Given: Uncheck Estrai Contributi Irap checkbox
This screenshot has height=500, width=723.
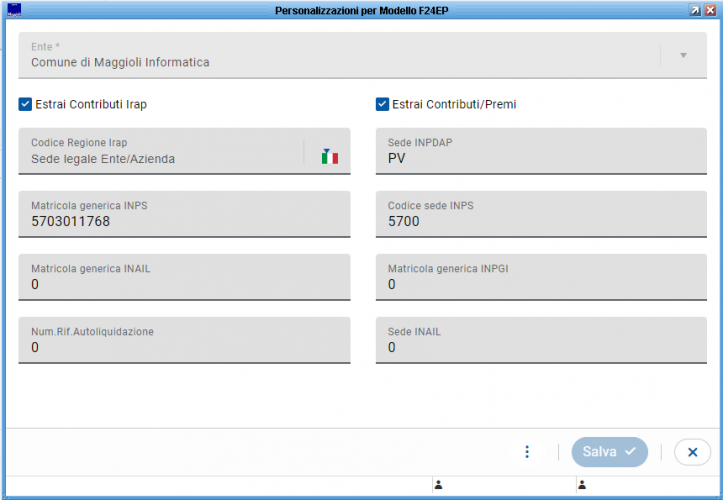Looking at the screenshot, I should pos(25,104).
